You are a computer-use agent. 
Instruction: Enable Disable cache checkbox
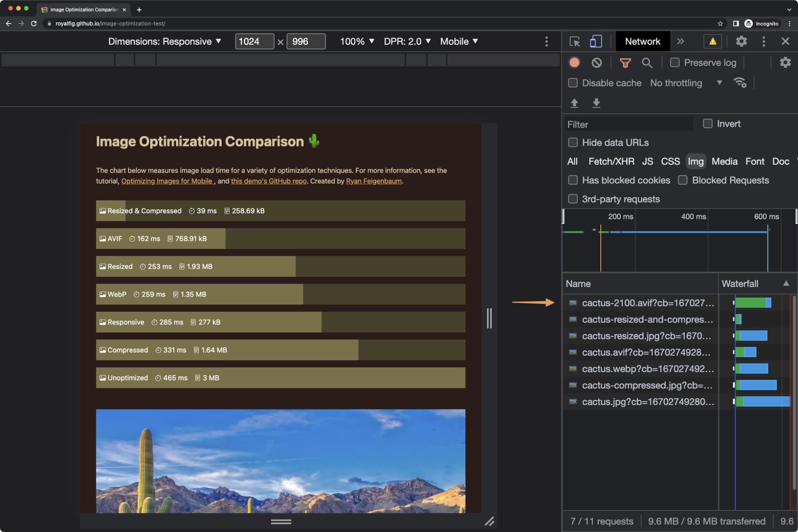click(572, 83)
